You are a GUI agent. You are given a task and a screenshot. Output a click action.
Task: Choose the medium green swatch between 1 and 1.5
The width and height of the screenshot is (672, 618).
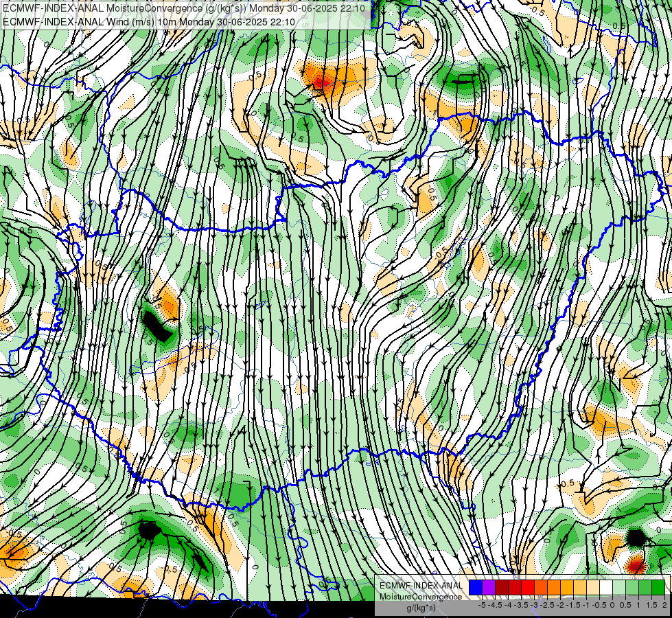[x=645, y=587]
